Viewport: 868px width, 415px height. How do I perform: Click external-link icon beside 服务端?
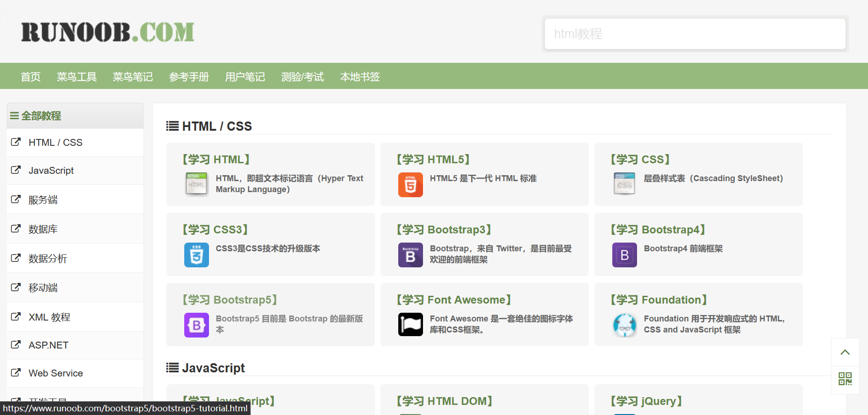click(x=16, y=199)
